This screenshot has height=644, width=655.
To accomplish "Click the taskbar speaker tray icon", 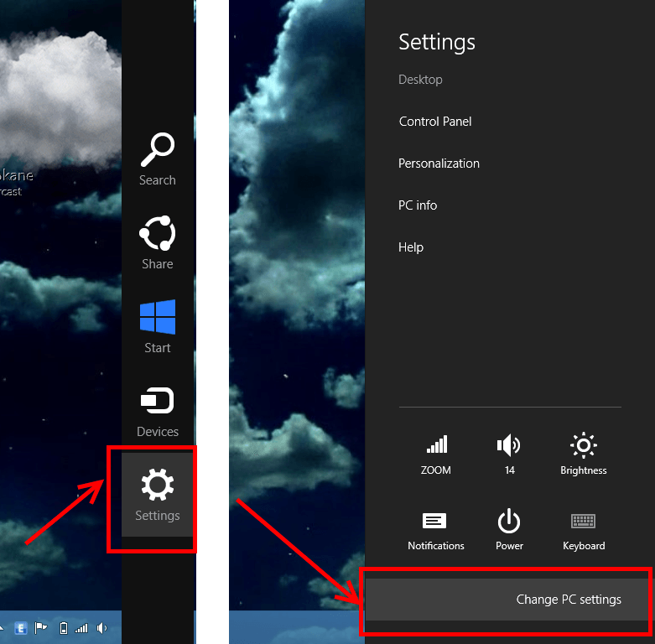I will tap(101, 628).
